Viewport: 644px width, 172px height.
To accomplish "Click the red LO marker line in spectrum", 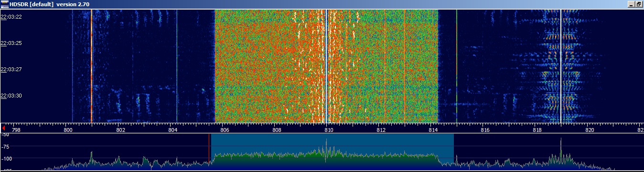I will pyautogui.click(x=209, y=150).
